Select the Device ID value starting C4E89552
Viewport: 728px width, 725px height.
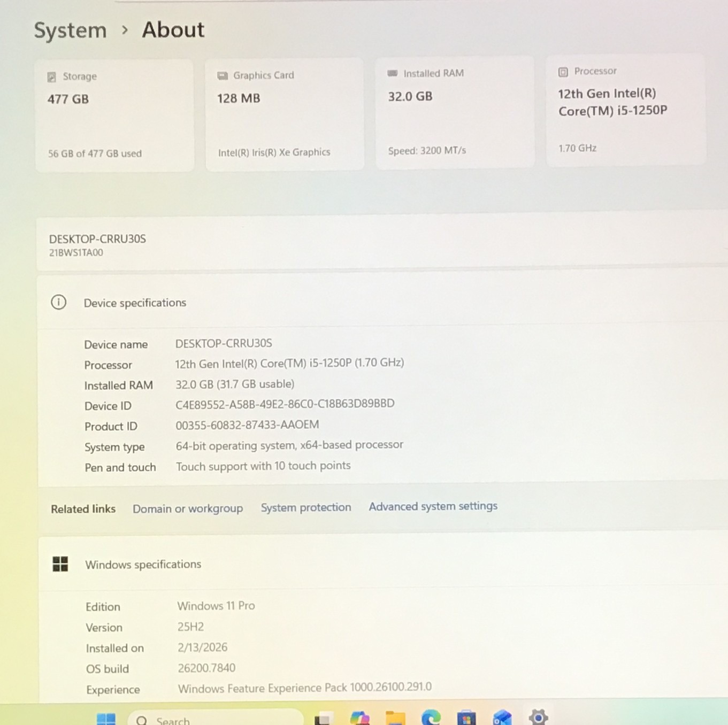[285, 404]
